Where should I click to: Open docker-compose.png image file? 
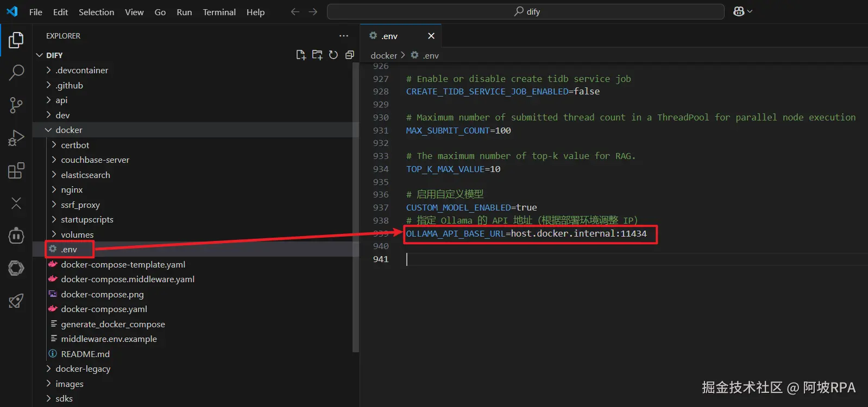pyautogui.click(x=196, y=294)
